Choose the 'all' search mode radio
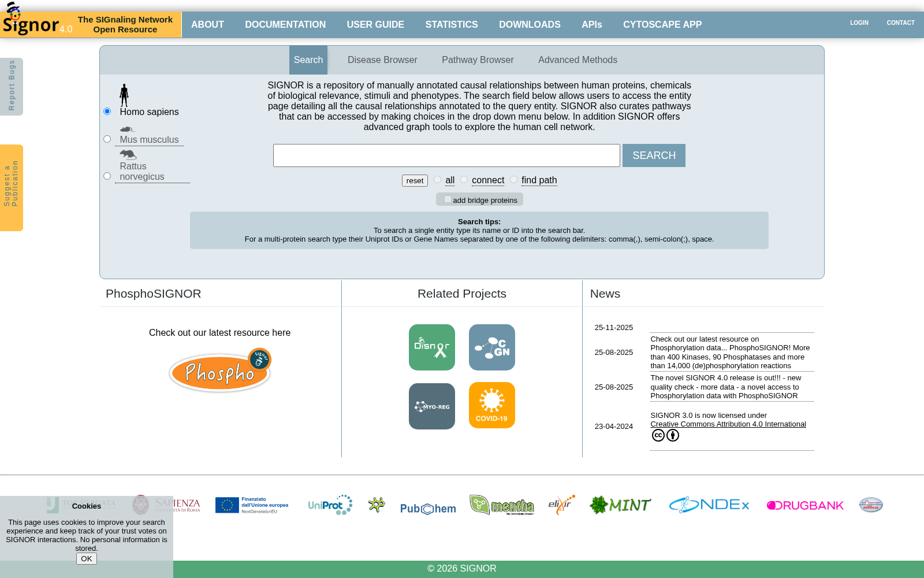 pos(437,180)
